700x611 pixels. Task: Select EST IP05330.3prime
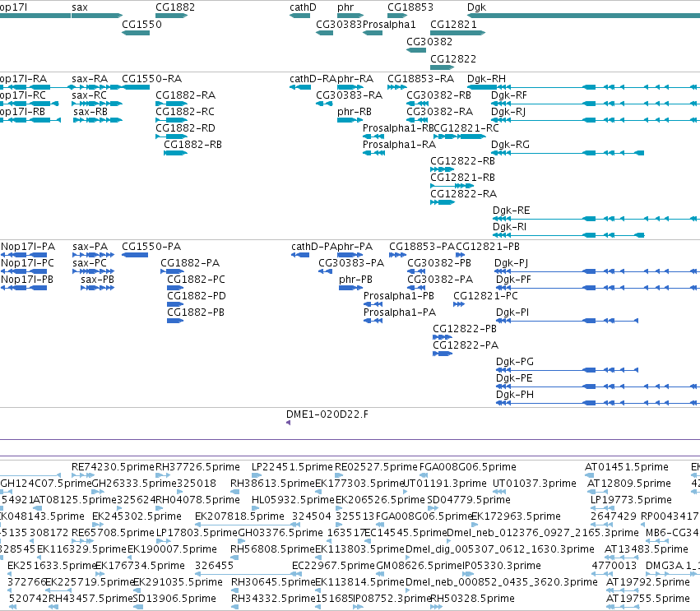tap(502, 566)
